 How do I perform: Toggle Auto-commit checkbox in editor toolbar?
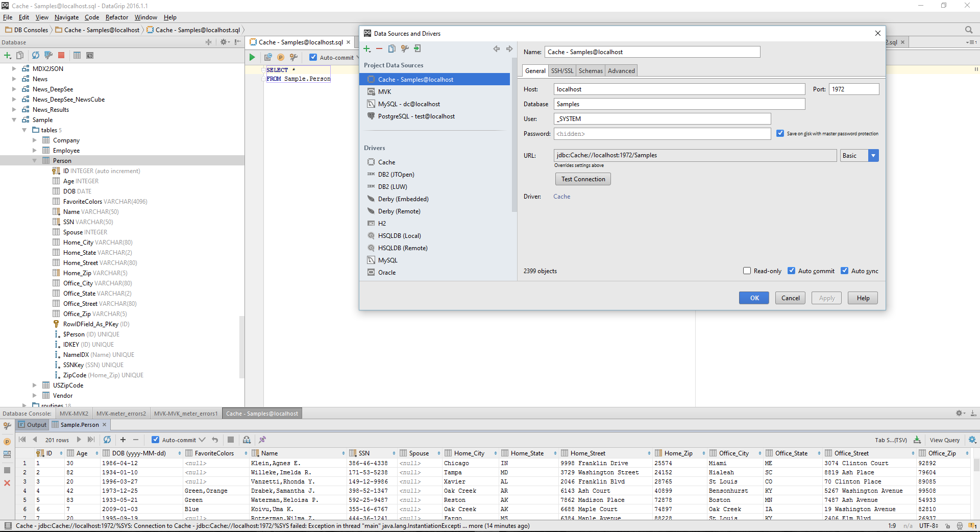click(313, 57)
